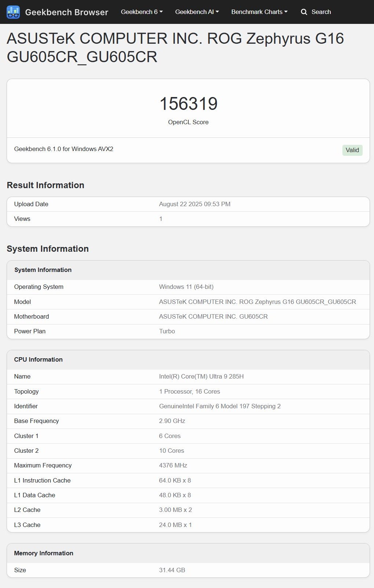374x588 pixels.
Task: Click the L2 Cache value 3.00 MB x 2
Action: pyautogui.click(x=175, y=510)
